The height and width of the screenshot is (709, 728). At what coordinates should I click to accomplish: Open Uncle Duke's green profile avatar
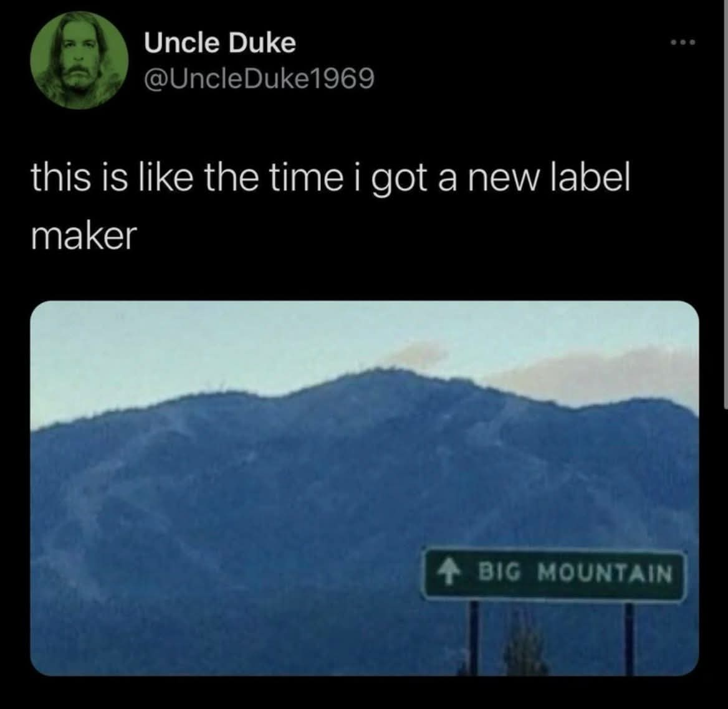[x=79, y=60]
